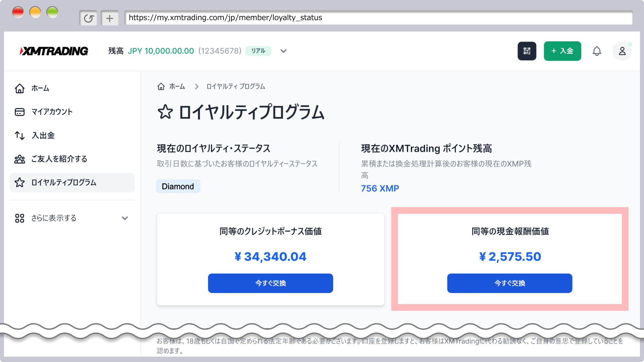
Task: Click 現在のXMTrading ポイント残高 heading
Action: 426,148
